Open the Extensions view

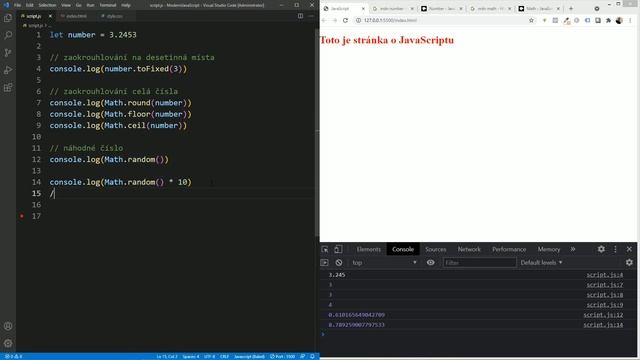8,87
